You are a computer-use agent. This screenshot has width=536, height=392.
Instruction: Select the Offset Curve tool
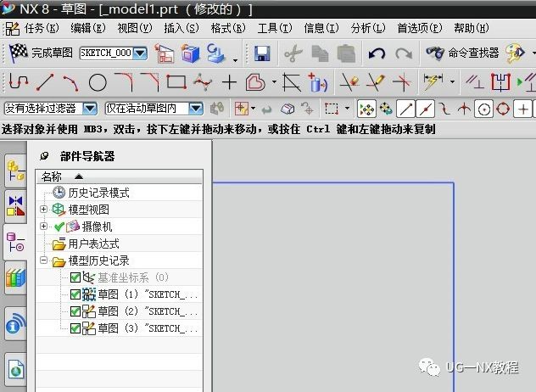pos(255,82)
